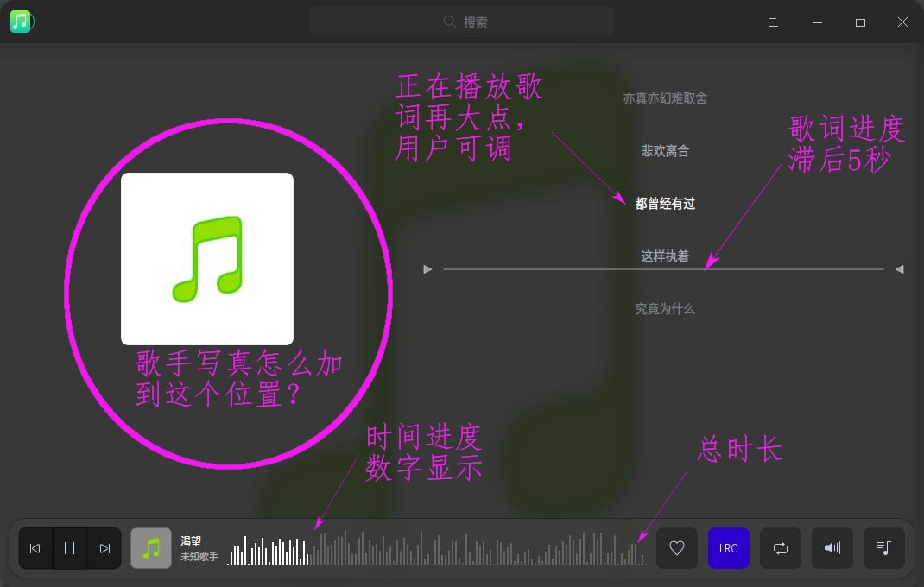Toggle the LRC lyrics view
The width and height of the screenshot is (924, 587).
coord(728,548)
